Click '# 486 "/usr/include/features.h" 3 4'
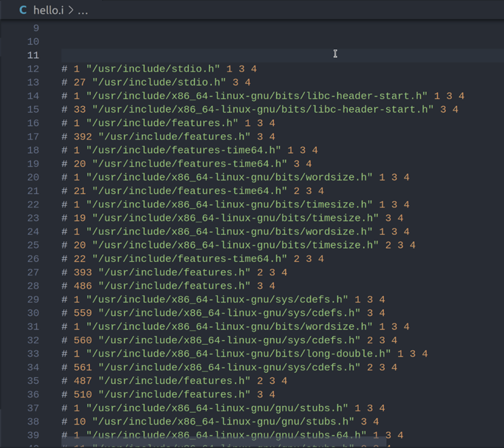The height and width of the screenshot is (448, 504). pos(168,286)
